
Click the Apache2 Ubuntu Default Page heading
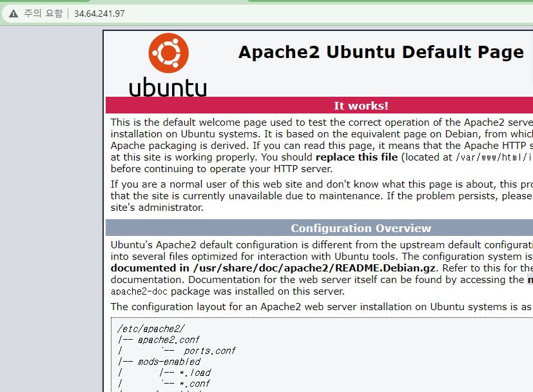tap(381, 52)
